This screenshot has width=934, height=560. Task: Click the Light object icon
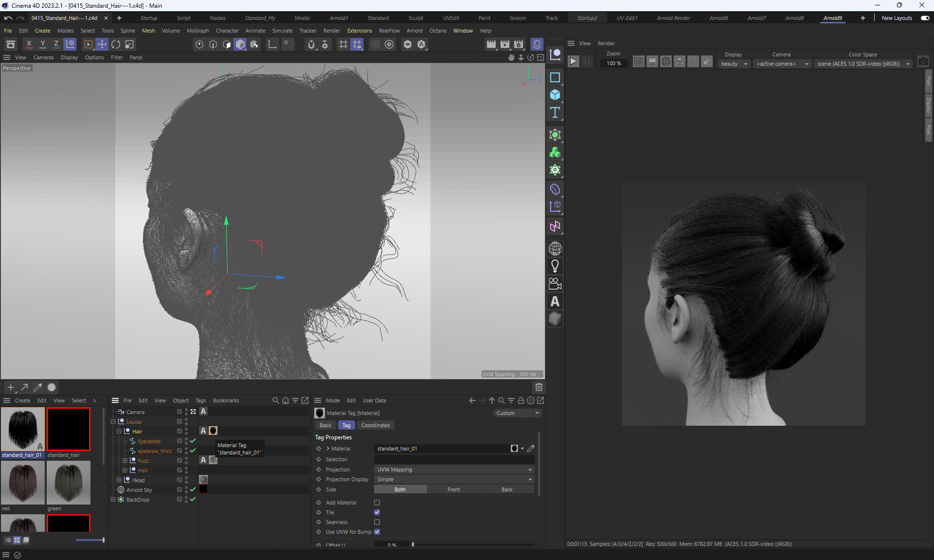tap(555, 266)
